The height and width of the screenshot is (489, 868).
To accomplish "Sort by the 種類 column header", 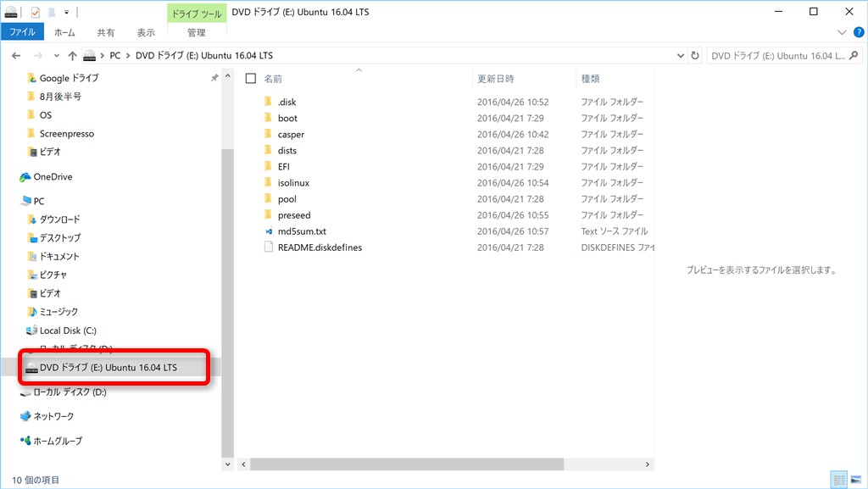I will [590, 79].
